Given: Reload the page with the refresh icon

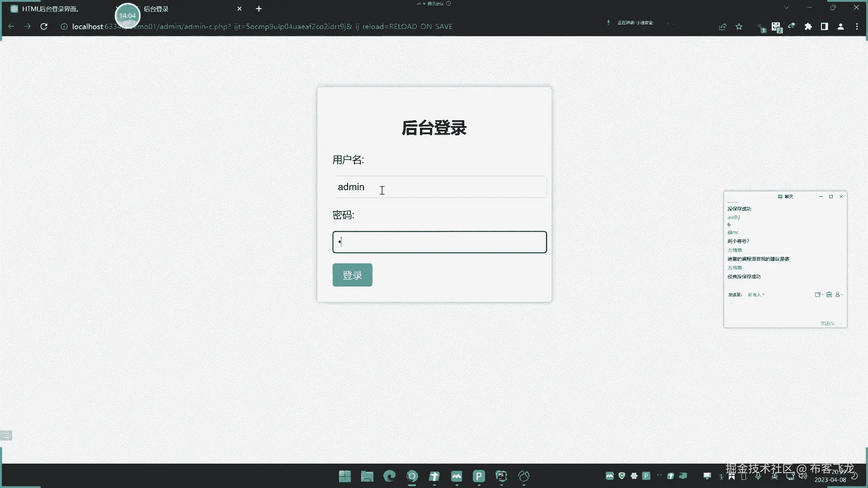Looking at the screenshot, I should click(44, 27).
